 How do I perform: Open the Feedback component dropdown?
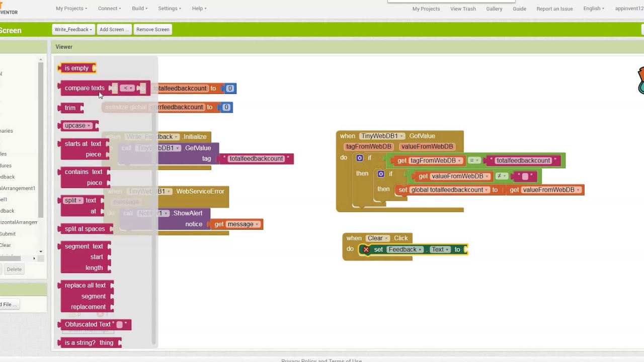pyautogui.click(x=421, y=249)
